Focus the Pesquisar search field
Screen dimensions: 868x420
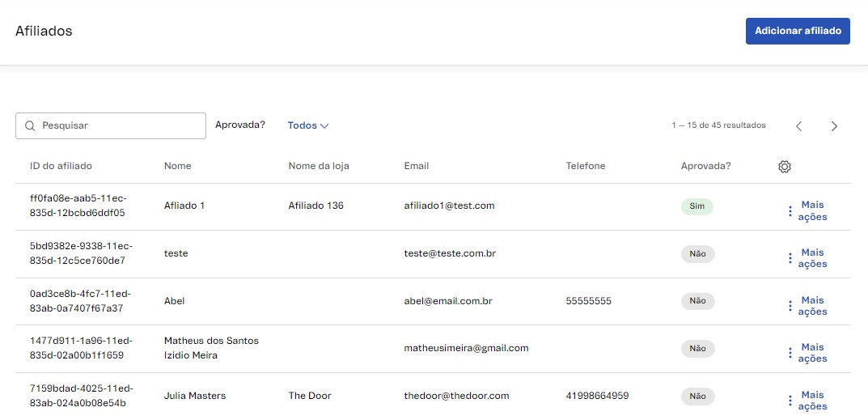(x=111, y=125)
